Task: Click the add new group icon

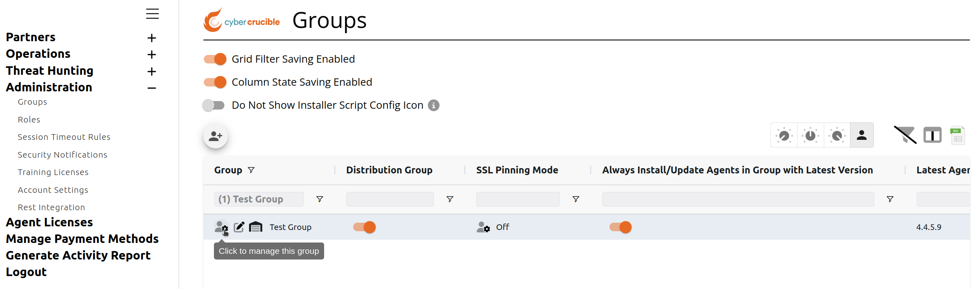Action: coord(216,136)
